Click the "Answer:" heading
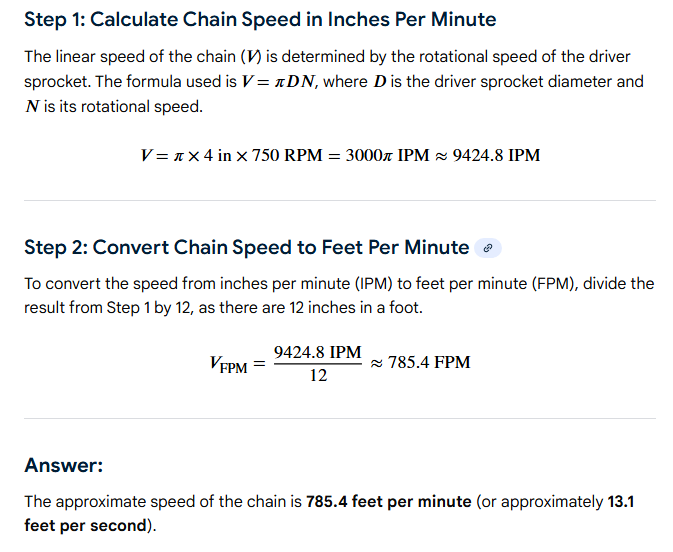Image resolution: width=673 pixels, height=552 pixels. pos(64,465)
